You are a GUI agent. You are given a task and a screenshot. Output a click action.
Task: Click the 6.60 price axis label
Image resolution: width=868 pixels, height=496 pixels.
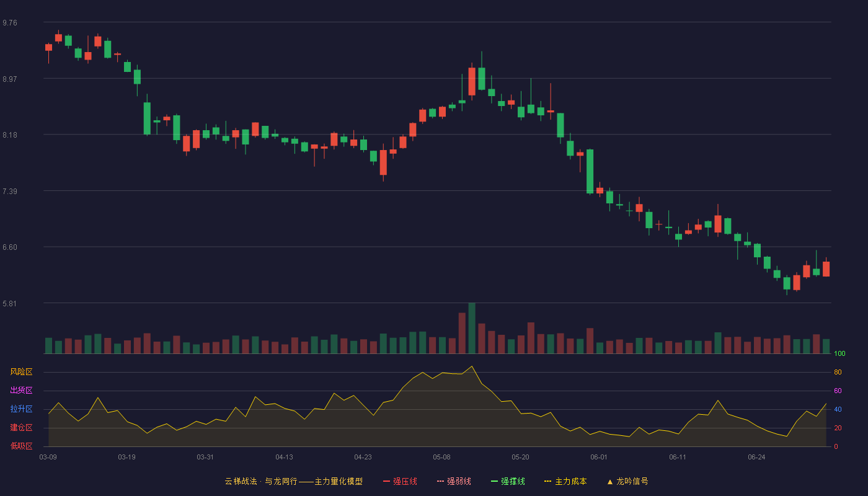10,247
